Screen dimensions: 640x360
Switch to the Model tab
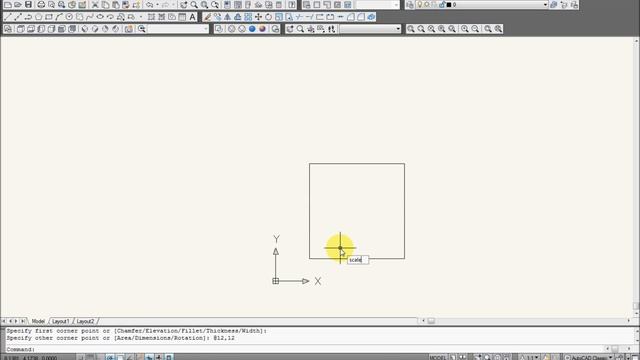[38, 322]
